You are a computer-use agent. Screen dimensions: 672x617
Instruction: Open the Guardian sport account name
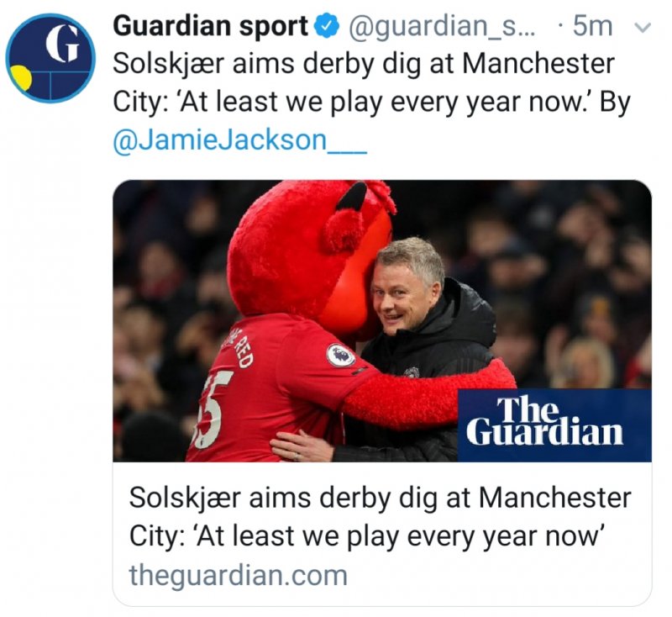click(210, 27)
